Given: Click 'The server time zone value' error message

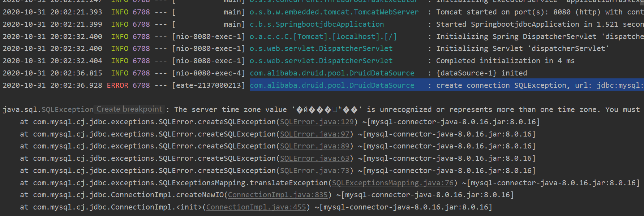Looking at the screenshot, I should click(x=231, y=109).
